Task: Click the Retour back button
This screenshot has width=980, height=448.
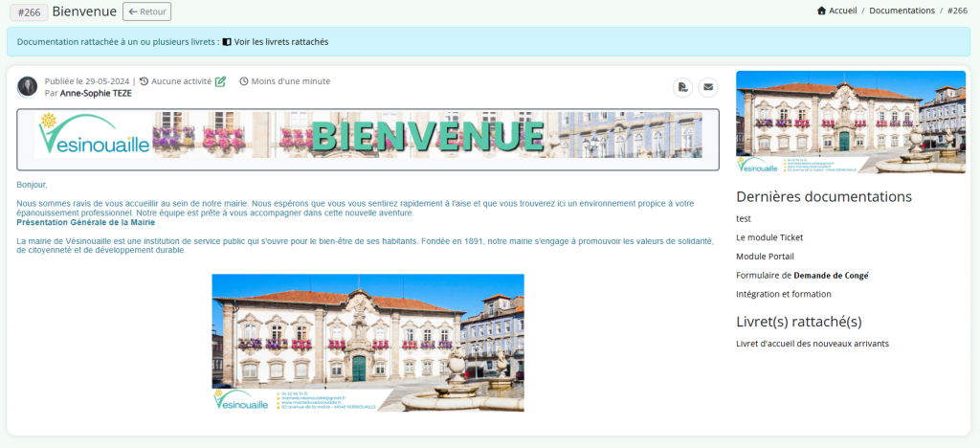Action: tap(146, 11)
